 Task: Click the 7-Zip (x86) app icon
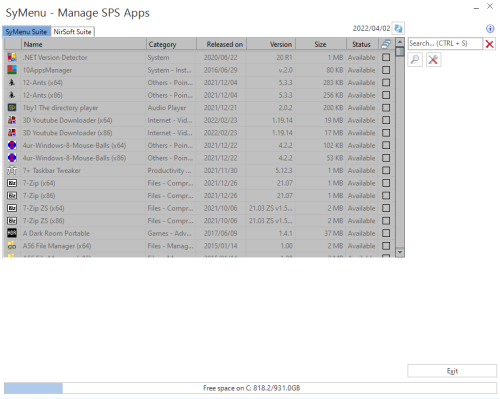[x=12, y=195]
